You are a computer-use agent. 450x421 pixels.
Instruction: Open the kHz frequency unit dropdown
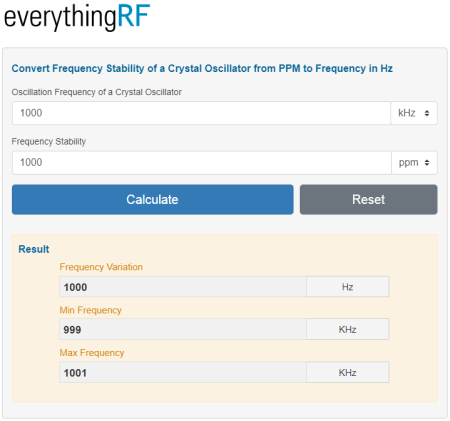(414, 113)
